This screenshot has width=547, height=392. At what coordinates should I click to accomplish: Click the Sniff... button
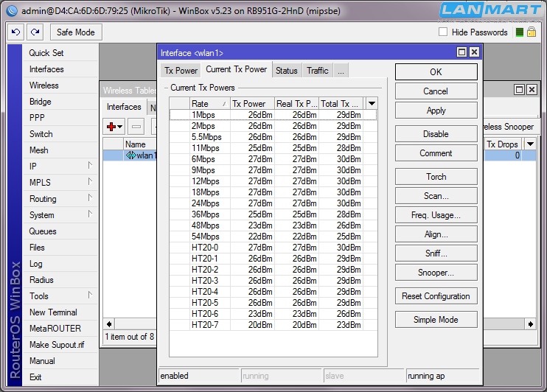tap(436, 253)
